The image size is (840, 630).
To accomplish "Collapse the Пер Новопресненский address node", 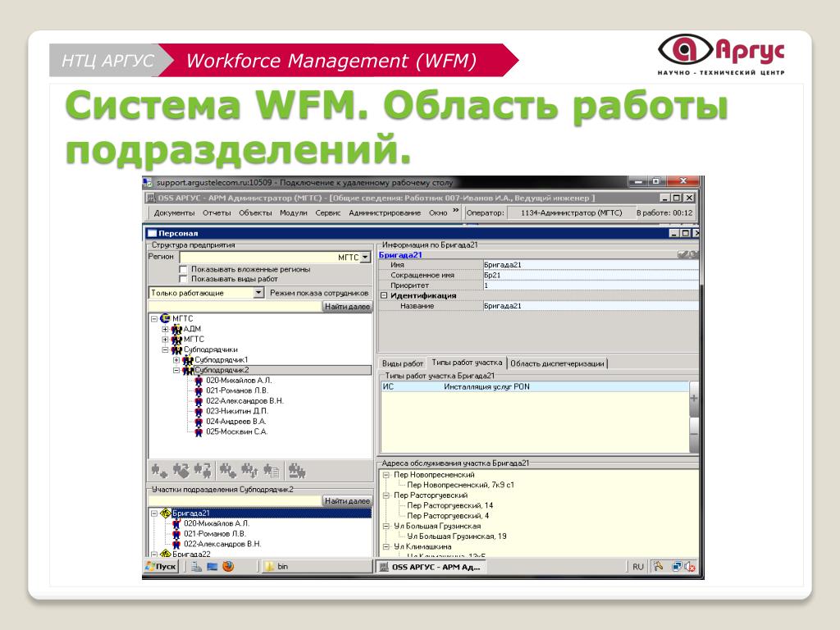I will [x=386, y=475].
